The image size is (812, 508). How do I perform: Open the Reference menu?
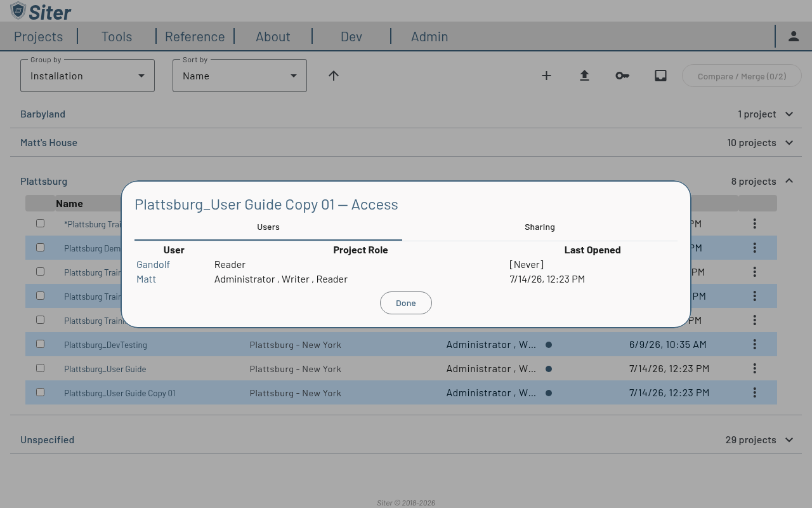click(195, 37)
